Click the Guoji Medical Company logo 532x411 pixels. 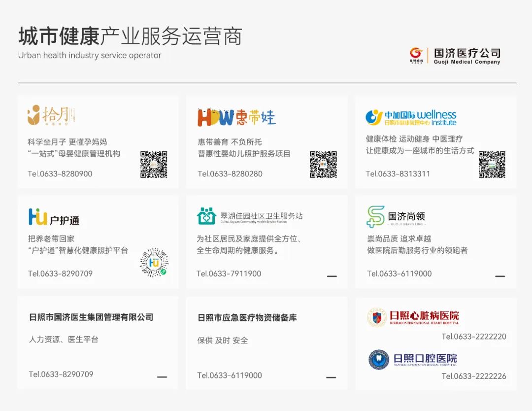[x=455, y=56]
